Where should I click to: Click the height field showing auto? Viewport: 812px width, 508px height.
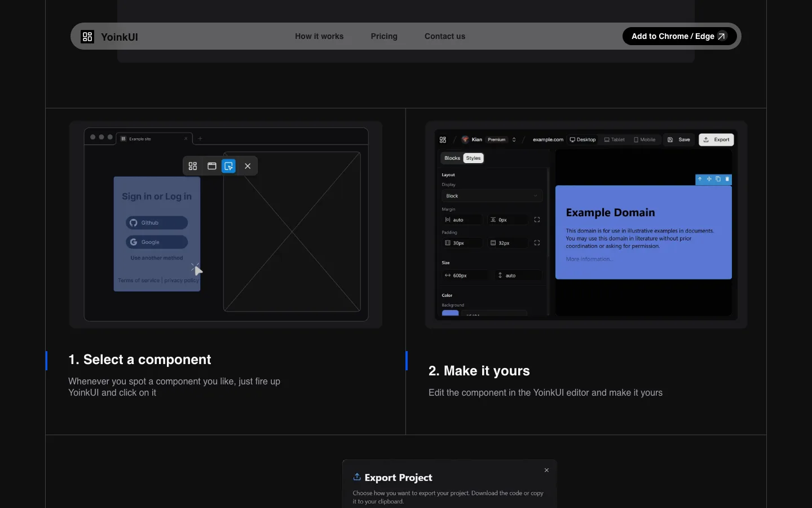518,275
